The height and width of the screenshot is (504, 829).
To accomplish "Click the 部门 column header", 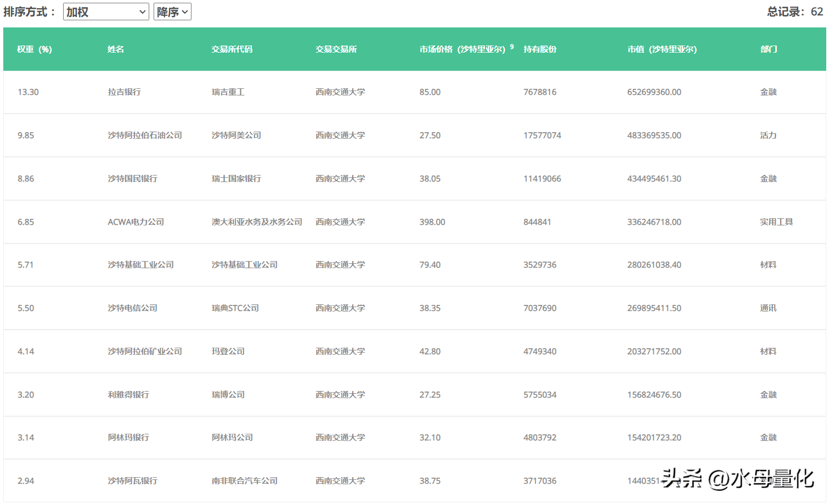I will click(768, 49).
